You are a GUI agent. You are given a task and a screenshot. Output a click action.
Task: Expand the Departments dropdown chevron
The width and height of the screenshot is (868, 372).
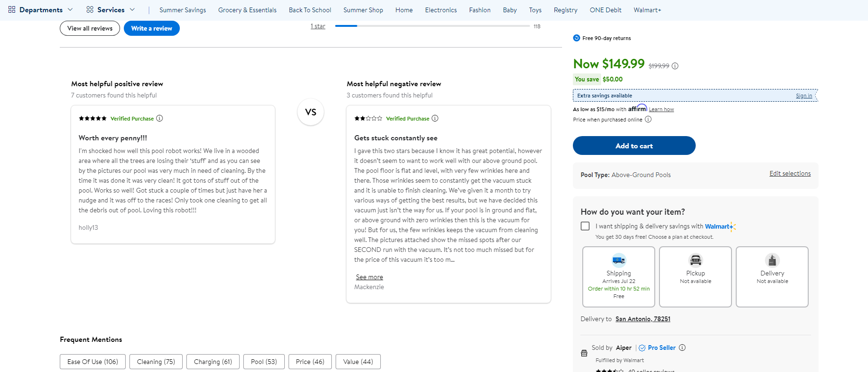pos(70,9)
